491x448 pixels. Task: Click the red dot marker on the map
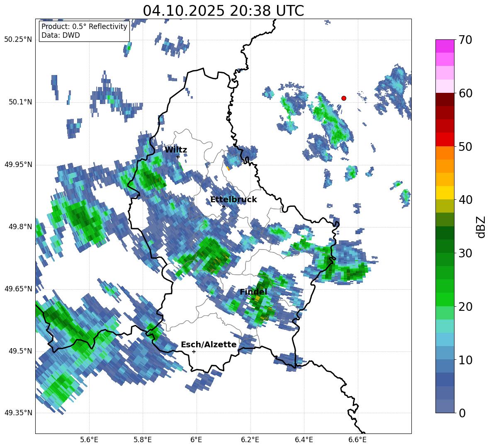pyautogui.click(x=343, y=98)
